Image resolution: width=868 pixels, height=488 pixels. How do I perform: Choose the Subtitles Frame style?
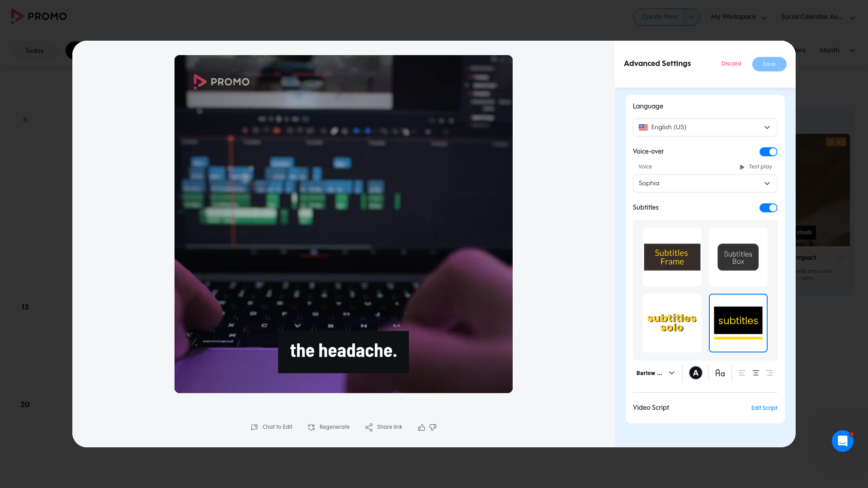(672, 257)
